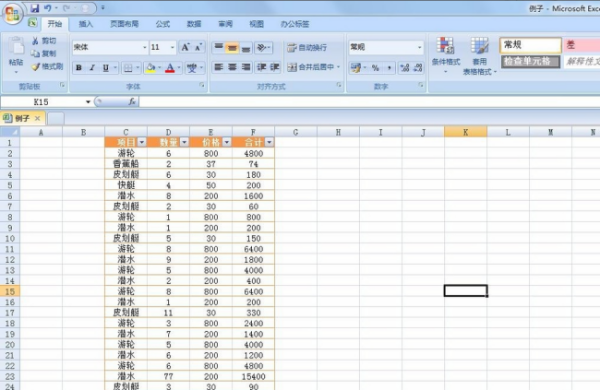Cut the selection with the scissors icon
Viewport: 600px width, 390px height.
click(44, 41)
